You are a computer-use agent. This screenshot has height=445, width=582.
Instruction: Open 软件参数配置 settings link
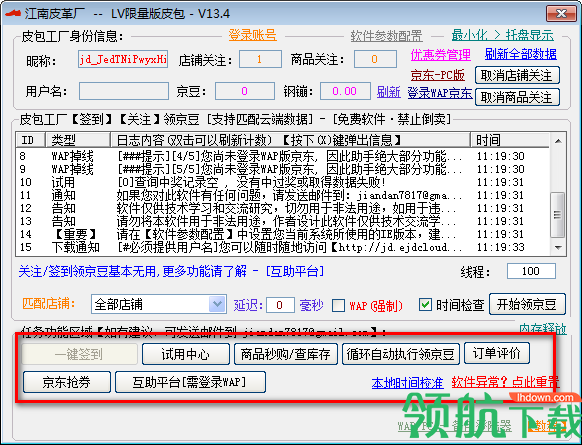[386, 36]
